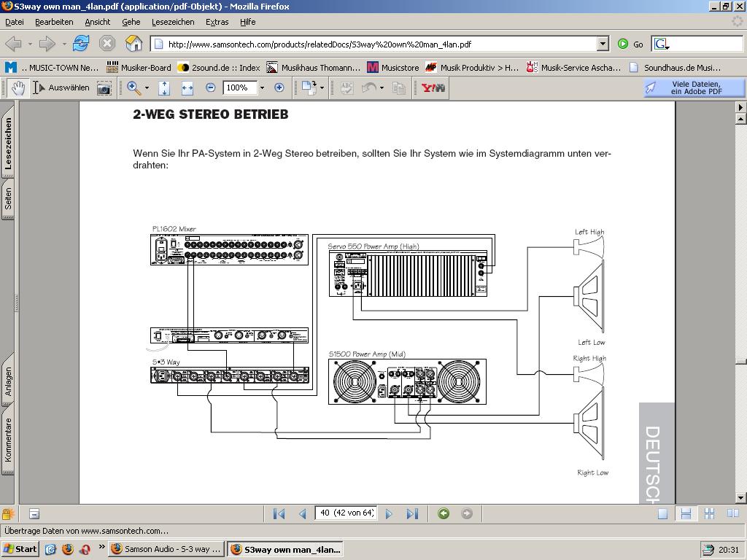The image size is (747, 560).
Task: Select the PDF hand tool
Action: [x=18, y=87]
